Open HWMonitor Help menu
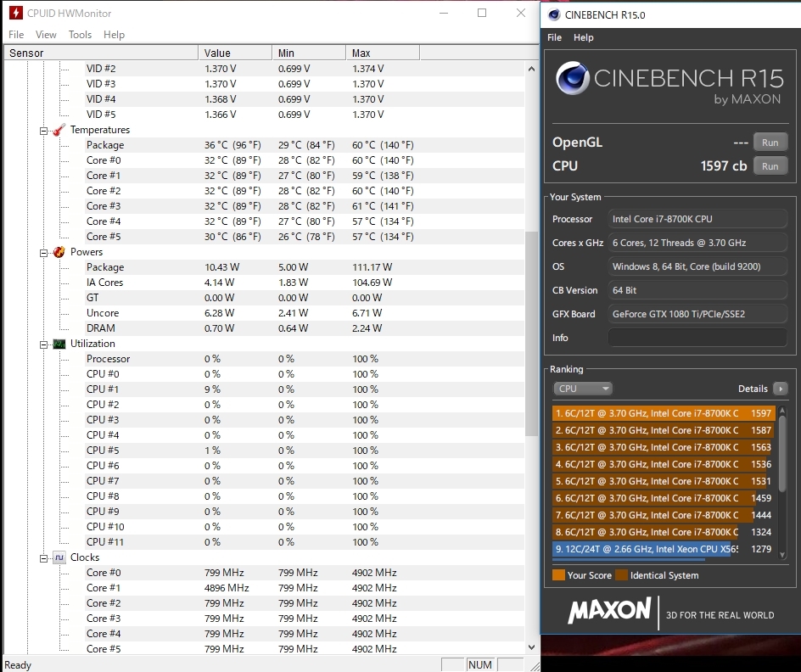 click(x=114, y=34)
